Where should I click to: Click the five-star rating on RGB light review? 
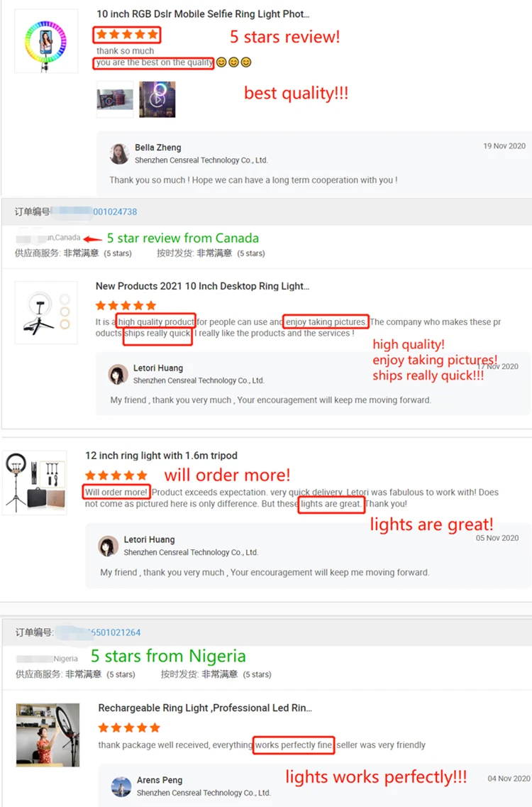point(126,35)
